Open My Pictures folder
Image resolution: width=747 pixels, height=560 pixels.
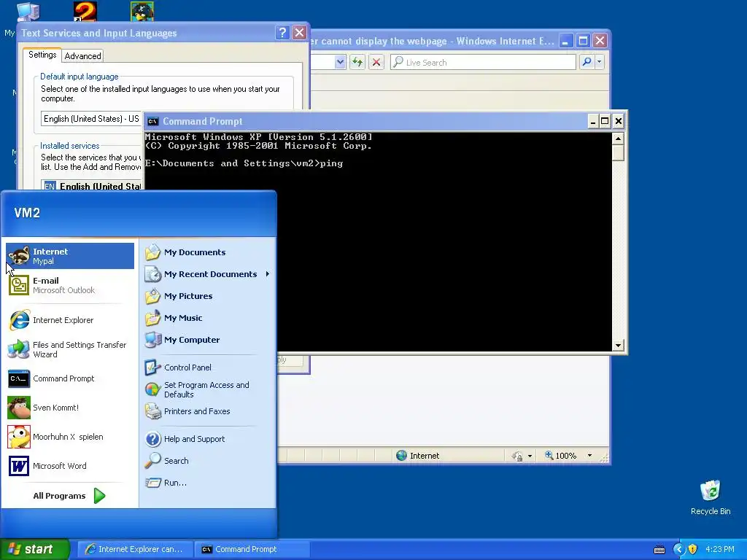(207, 296)
